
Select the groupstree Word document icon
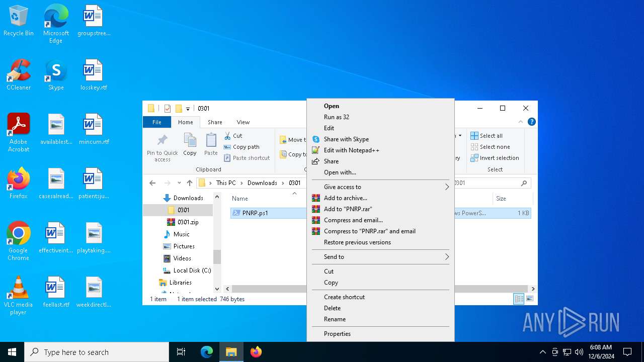94,21
